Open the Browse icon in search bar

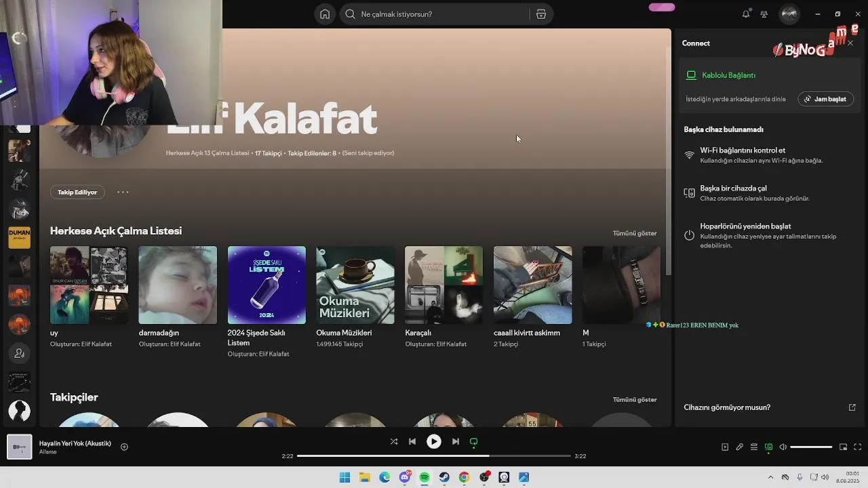click(x=540, y=14)
